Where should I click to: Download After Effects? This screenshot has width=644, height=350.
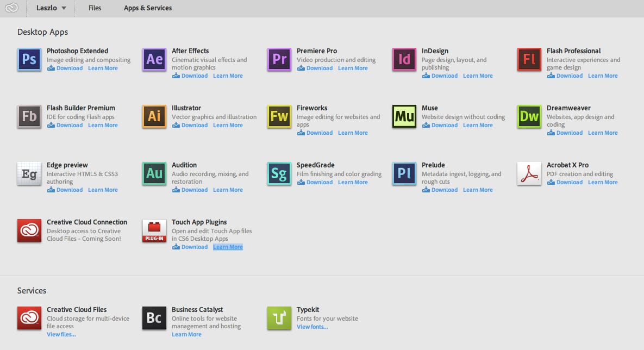tap(190, 76)
